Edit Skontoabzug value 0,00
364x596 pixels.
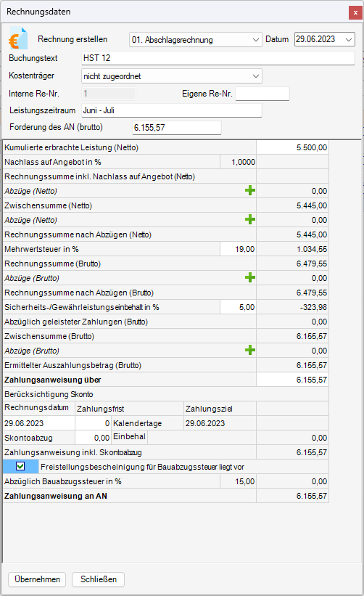click(93, 438)
